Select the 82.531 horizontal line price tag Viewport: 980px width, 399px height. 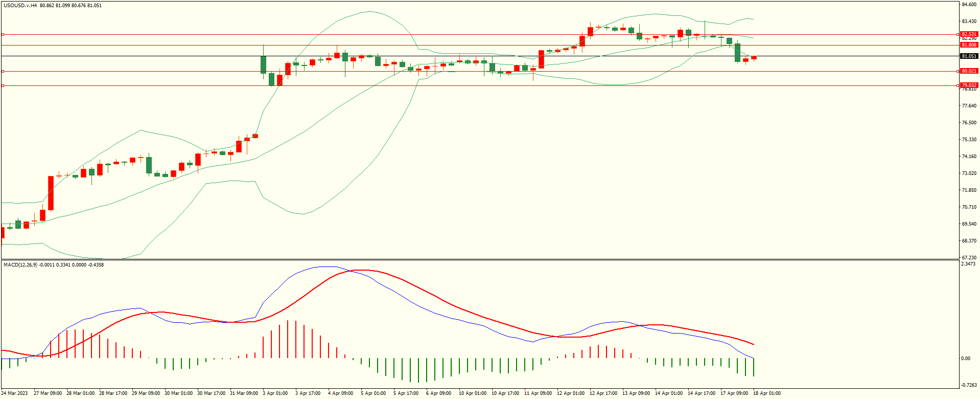click(x=969, y=34)
